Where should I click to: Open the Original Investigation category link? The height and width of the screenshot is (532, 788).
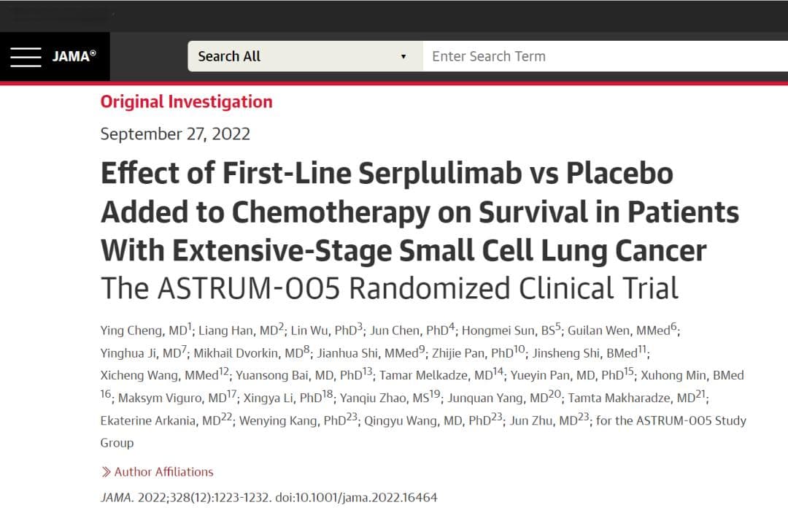(187, 102)
